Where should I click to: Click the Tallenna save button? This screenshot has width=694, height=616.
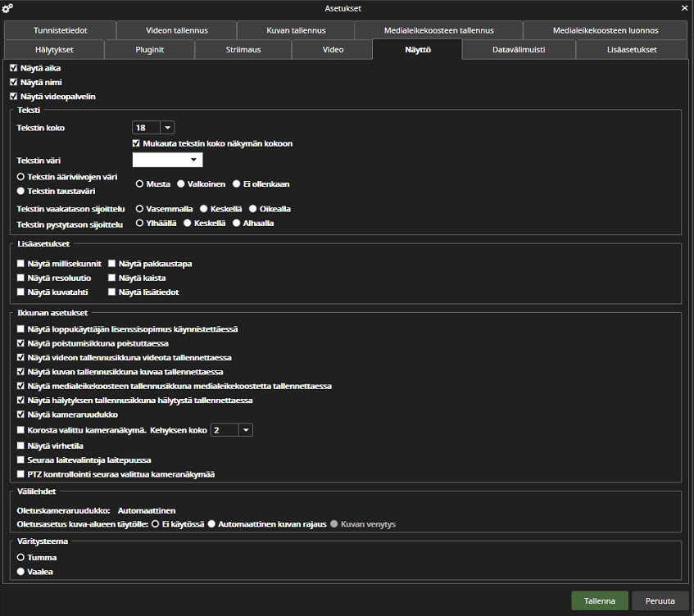(x=600, y=601)
